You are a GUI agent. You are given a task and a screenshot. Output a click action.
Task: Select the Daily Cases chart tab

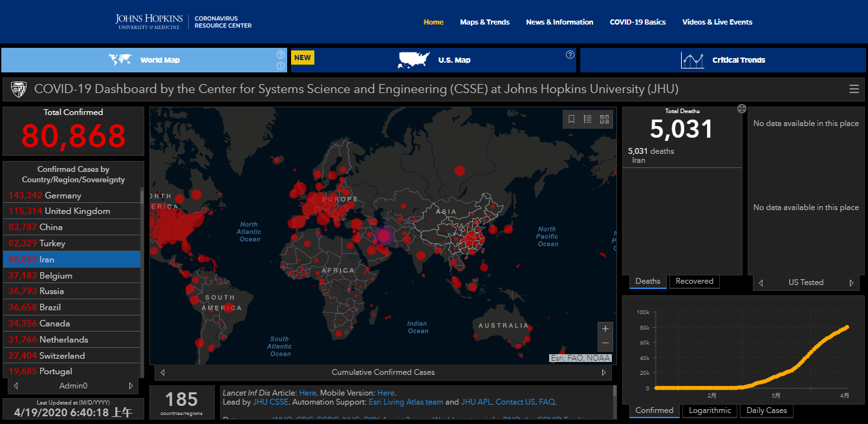pos(766,410)
